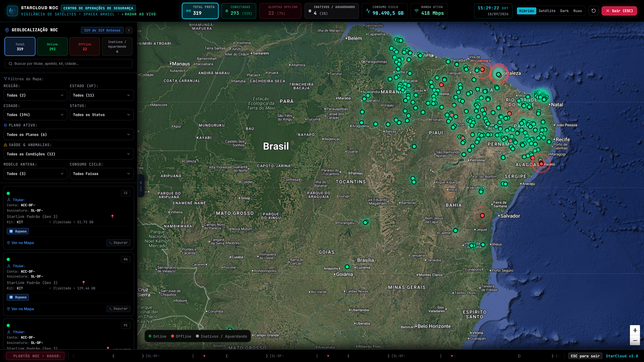Open the Cidade Todas (194) dropdown

tap(35, 115)
